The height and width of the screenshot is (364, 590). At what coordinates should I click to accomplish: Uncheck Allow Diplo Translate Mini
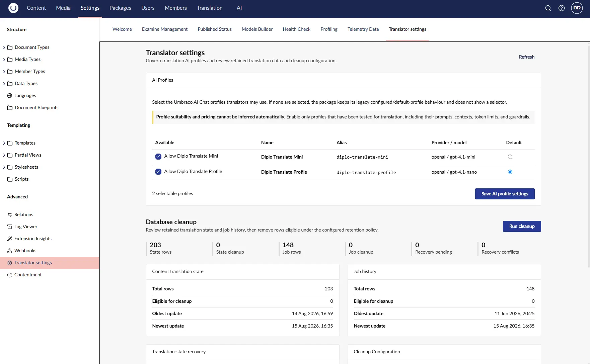pyautogui.click(x=158, y=157)
